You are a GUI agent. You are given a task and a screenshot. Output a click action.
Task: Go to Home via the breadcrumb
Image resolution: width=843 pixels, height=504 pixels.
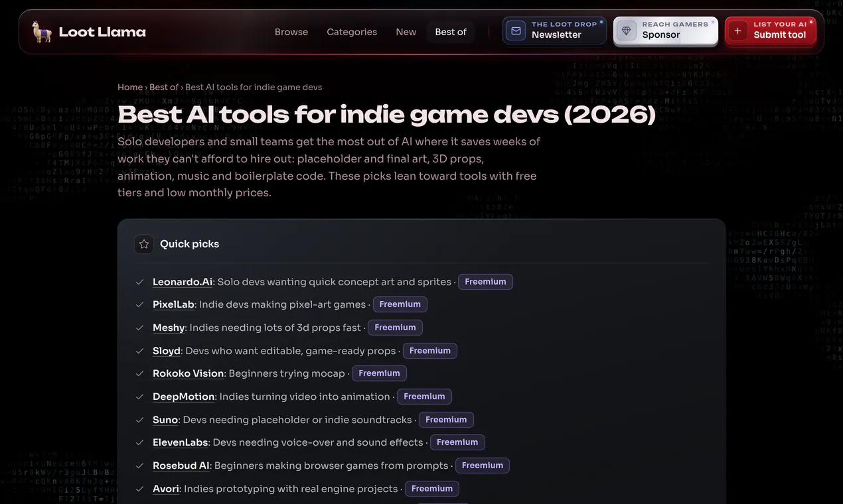(x=130, y=87)
